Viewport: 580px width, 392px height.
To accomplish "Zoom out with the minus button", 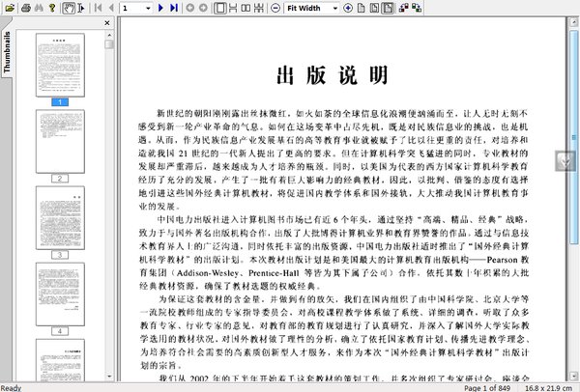I will [x=275, y=8].
